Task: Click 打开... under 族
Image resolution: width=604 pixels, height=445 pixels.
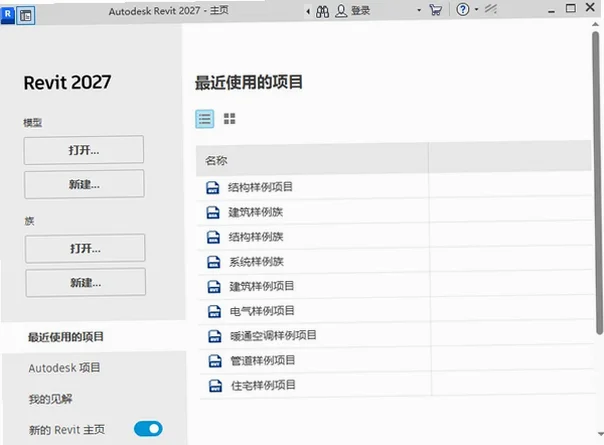Action: (85, 249)
